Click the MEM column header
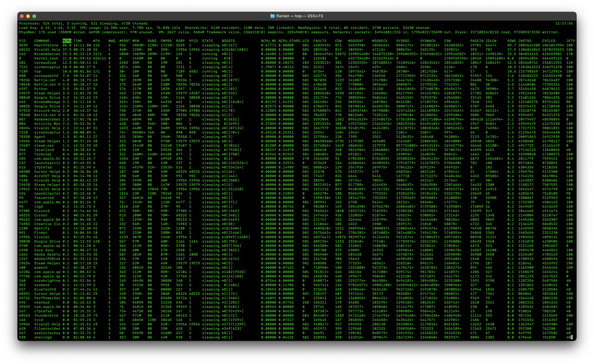Viewport: 594px width, 364px height. (x=135, y=41)
